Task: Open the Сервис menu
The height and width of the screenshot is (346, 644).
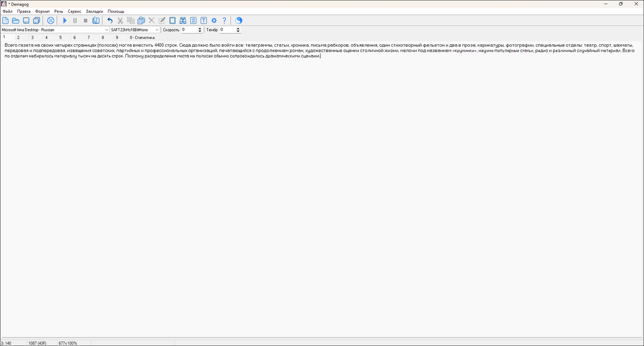Action: pos(74,11)
